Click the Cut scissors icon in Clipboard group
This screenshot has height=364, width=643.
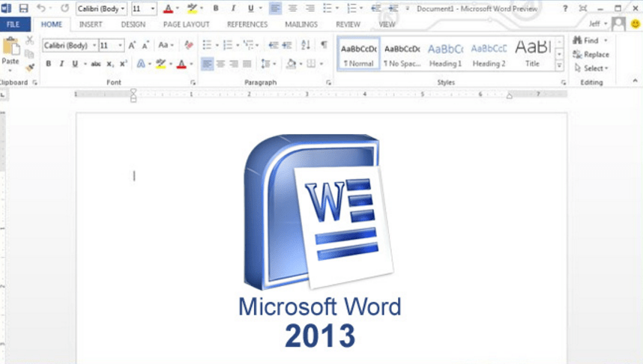pyautogui.click(x=29, y=40)
